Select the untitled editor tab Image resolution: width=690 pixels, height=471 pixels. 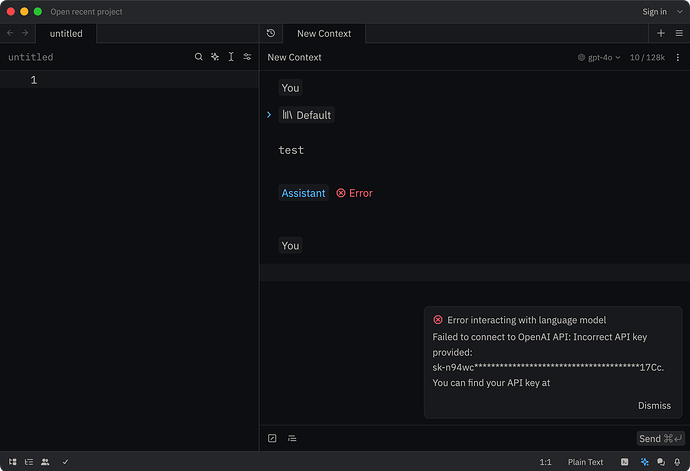pos(66,33)
